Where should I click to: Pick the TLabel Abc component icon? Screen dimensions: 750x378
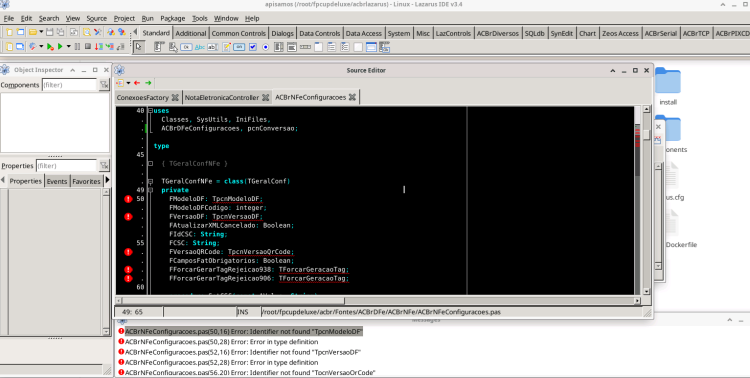[199, 47]
